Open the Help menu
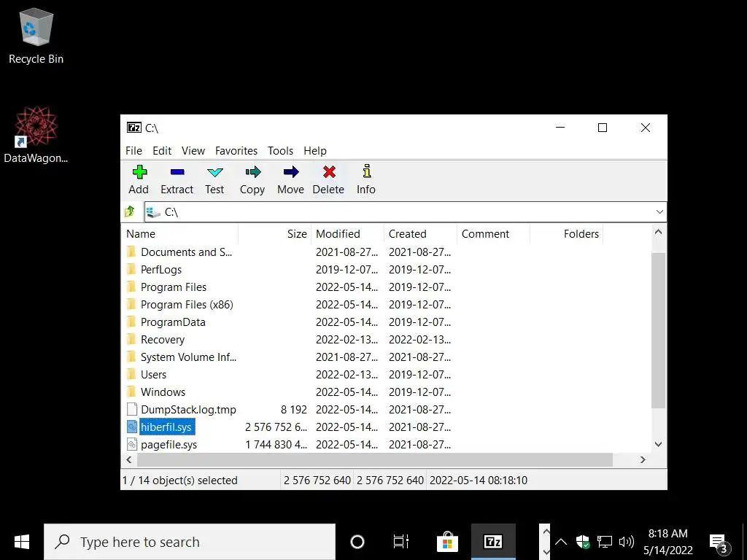This screenshot has width=747, height=560. tap(315, 151)
